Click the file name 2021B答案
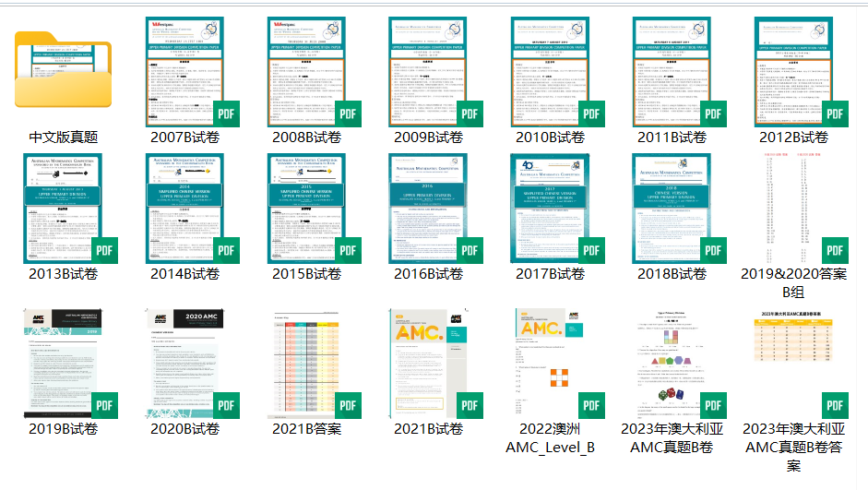This screenshot has height=490, width=868. (306, 429)
